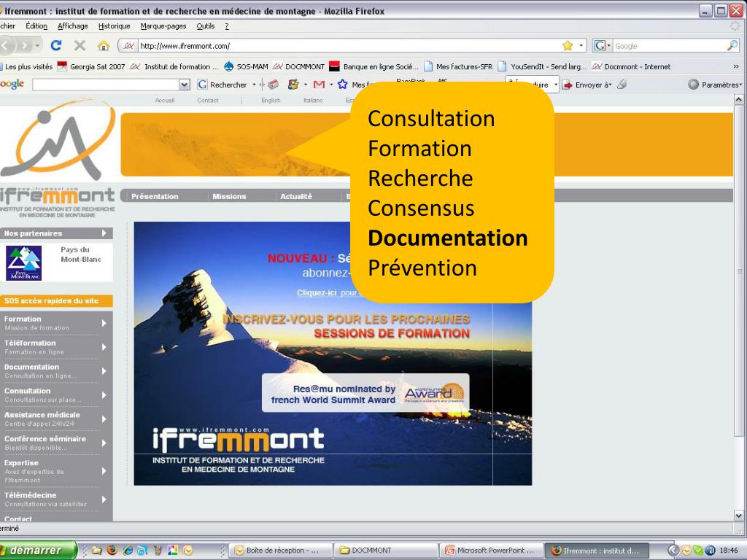Expand the Nos partenaires section arrow
The width and height of the screenshot is (747, 560).
coord(104,233)
